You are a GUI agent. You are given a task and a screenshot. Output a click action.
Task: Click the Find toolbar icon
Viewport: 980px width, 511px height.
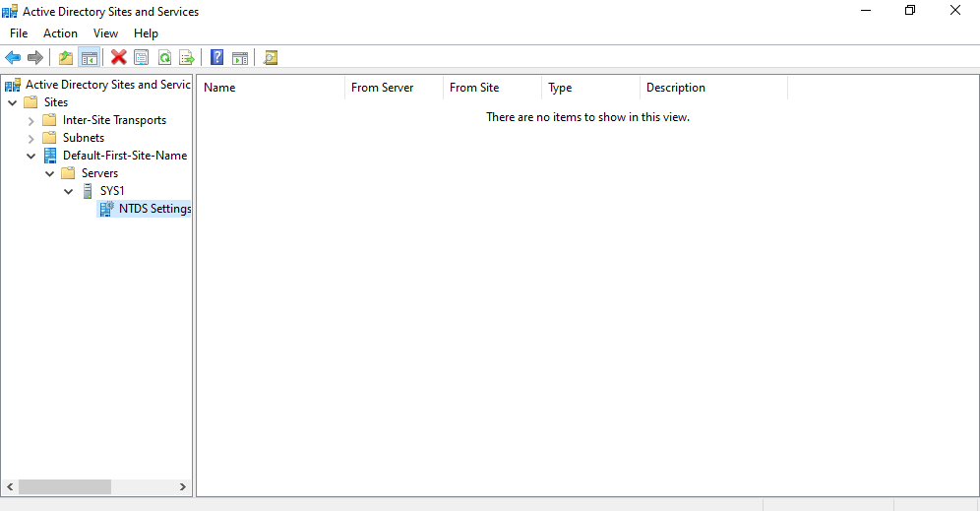[271, 58]
